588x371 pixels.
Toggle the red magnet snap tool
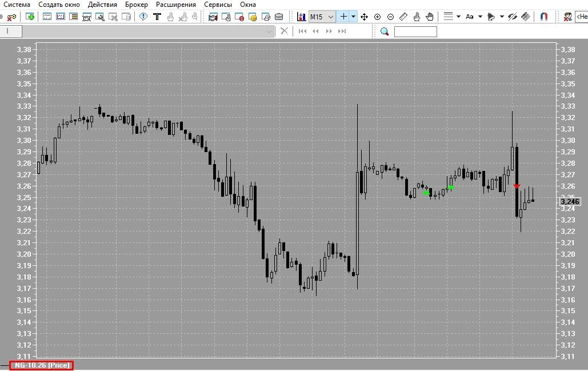tap(544, 17)
